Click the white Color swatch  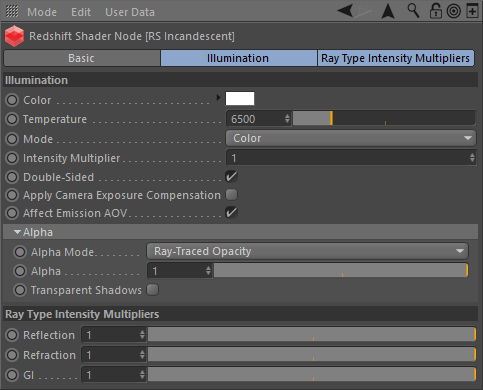click(x=240, y=99)
